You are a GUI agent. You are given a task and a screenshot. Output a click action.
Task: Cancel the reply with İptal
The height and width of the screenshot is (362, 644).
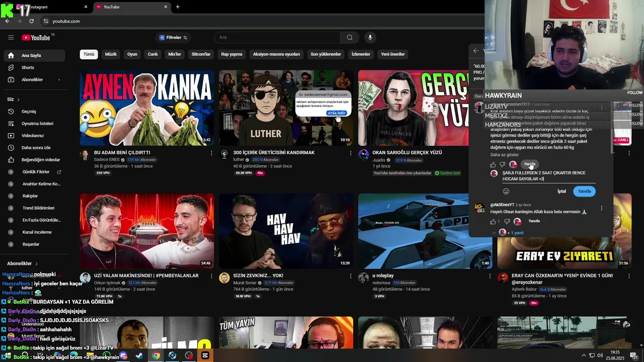pyautogui.click(x=561, y=191)
